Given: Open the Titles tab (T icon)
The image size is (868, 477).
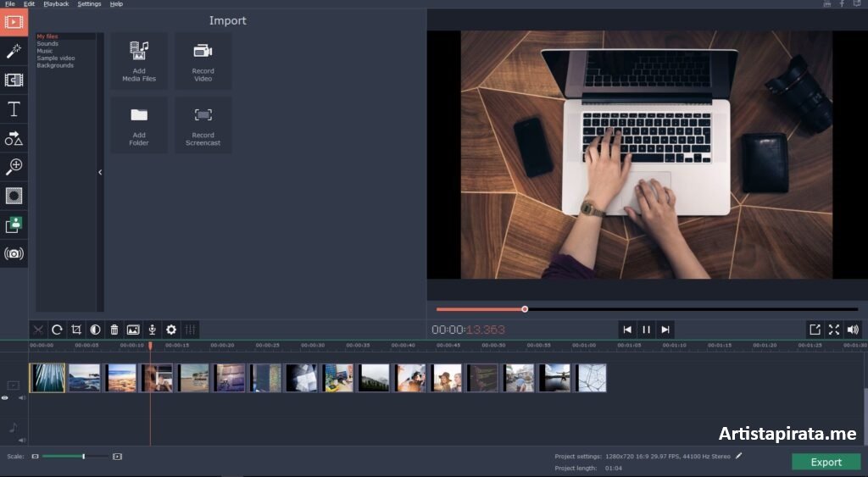Looking at the screenshot, I should (14, 109).
